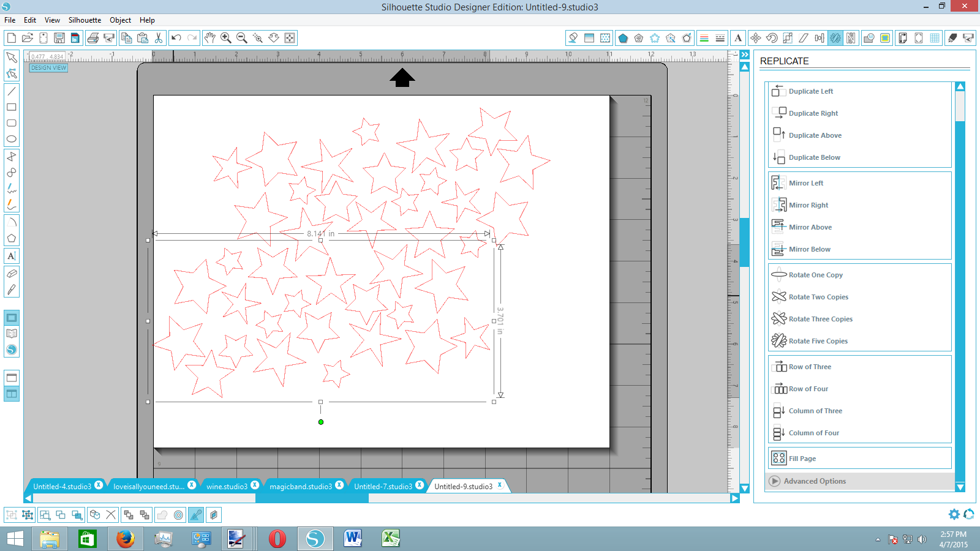
Task: Toggle the Show Grid icon
Action: (x=935, y=38)
